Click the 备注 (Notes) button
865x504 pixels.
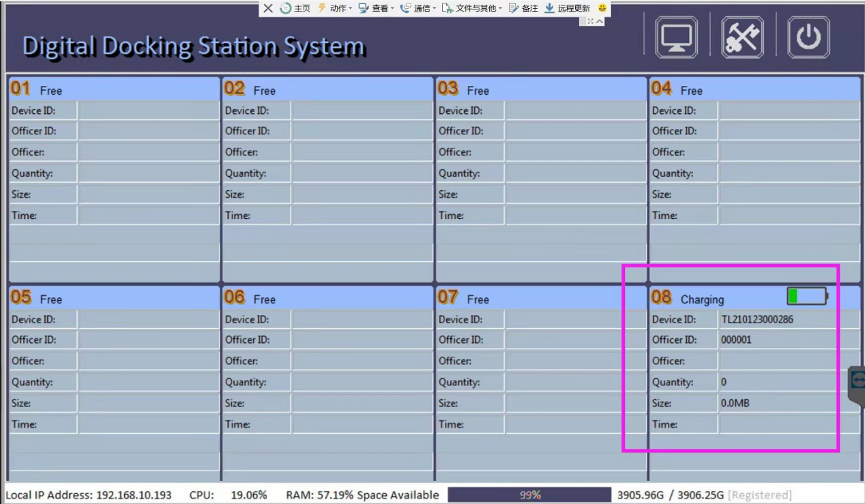(x=523, y=8)
